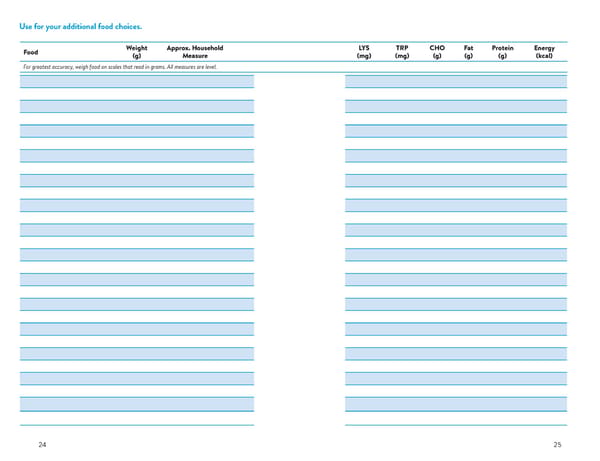The width and height of the screenshot is (600, 461).
Task: Click the 'Use for your additional food choices' heading
Action: 80,26
